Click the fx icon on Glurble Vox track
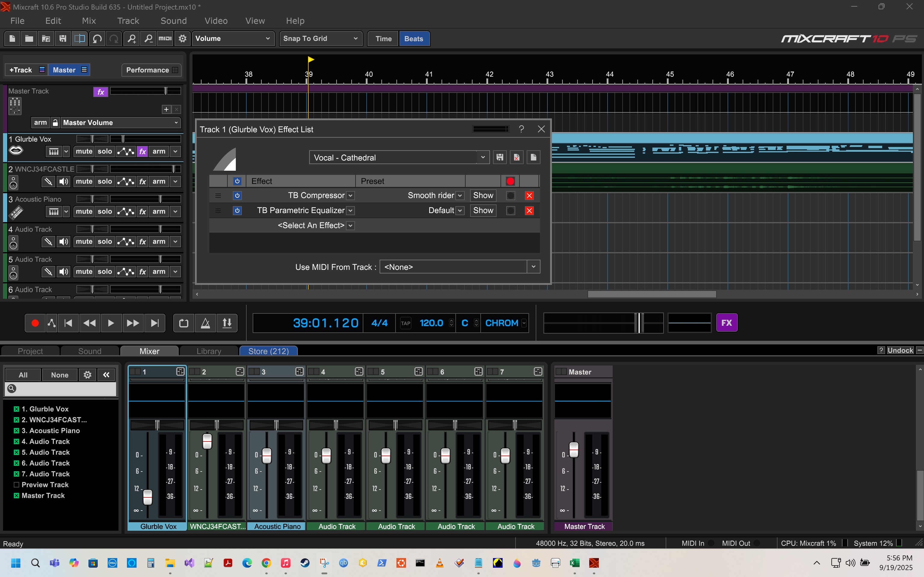This screenshot has height=577, width=924. 142,151
